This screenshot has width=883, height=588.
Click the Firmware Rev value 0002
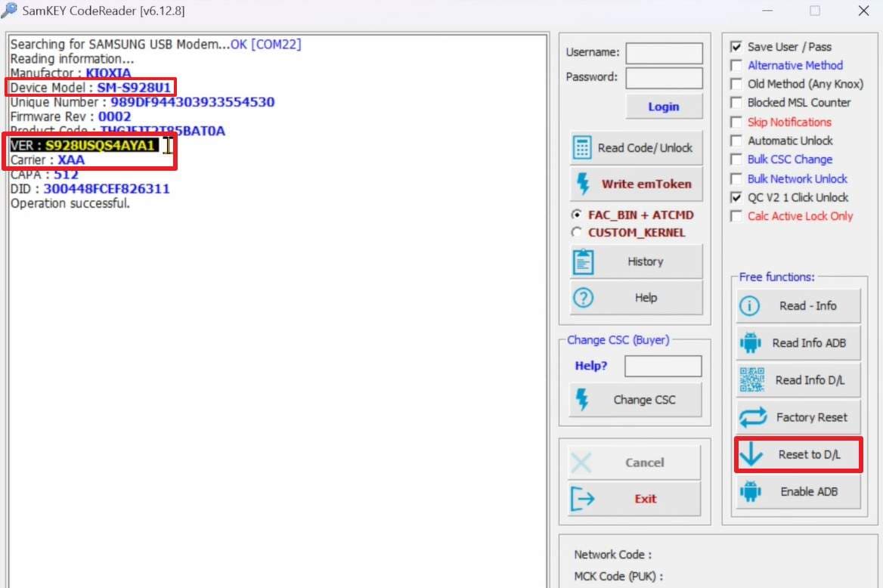coord(114,116)
